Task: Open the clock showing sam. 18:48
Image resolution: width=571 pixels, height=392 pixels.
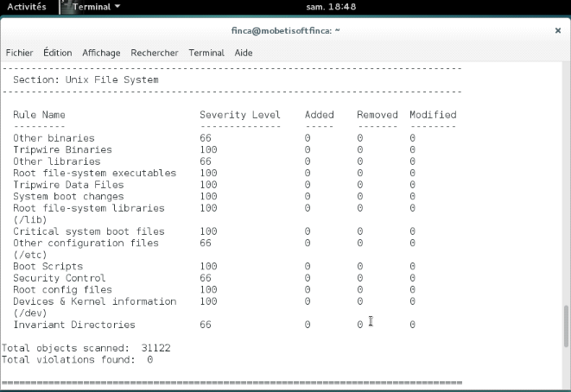Action: pos(331,7)
